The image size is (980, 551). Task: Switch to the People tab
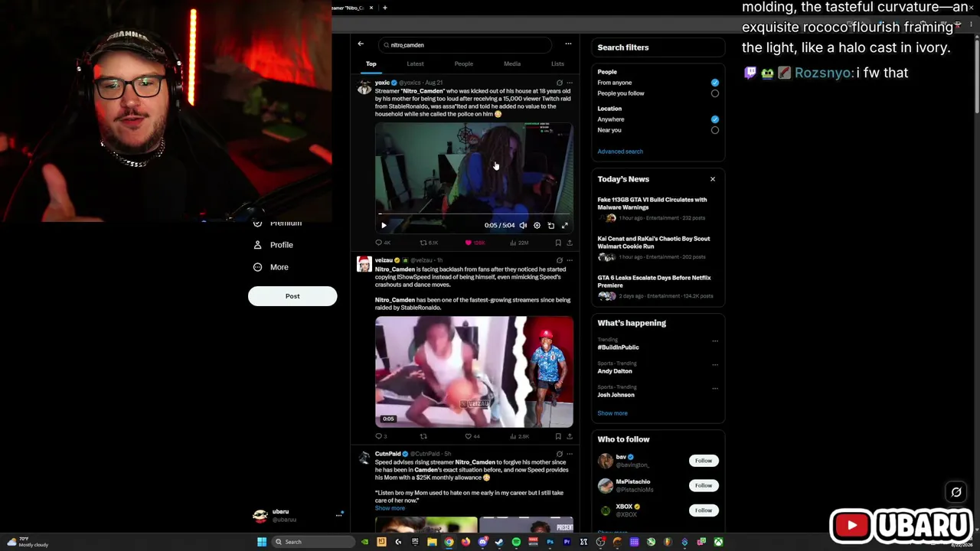click(x=464, y=64)
